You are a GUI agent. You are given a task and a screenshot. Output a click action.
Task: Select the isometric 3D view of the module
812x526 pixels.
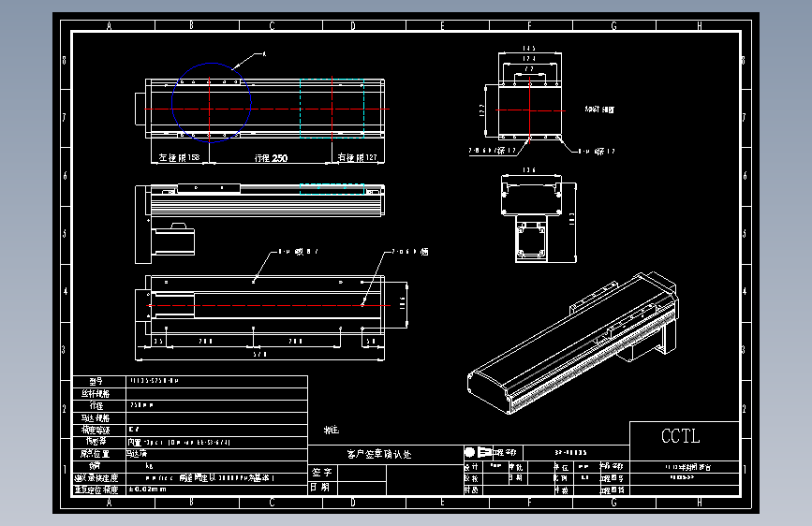tap(572, 343)
